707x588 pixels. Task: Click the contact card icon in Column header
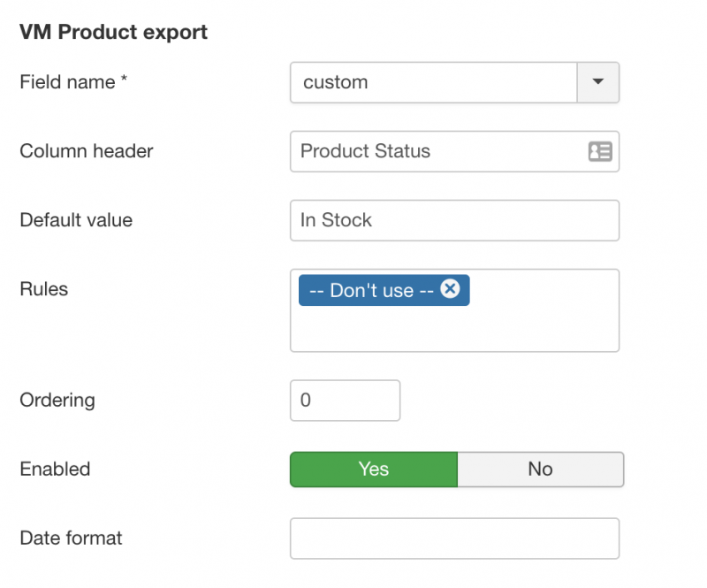tap(600, 151)
